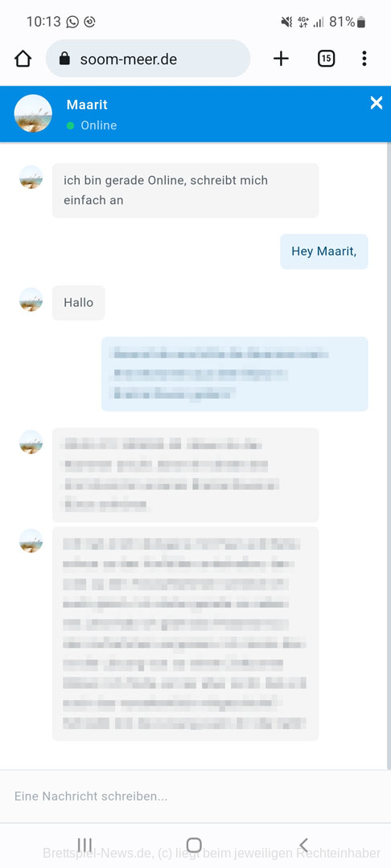The height and width of the screenshot is (868, 391).
Task: Open the tab switcher showing 15 tabs
Action: [326, 59]
